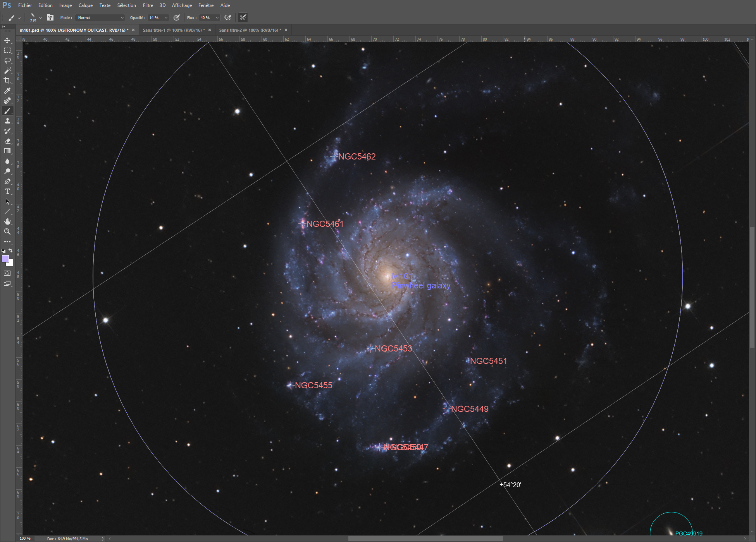Open the Fenêtre menu
756x542 pixels.
(206, 5)
